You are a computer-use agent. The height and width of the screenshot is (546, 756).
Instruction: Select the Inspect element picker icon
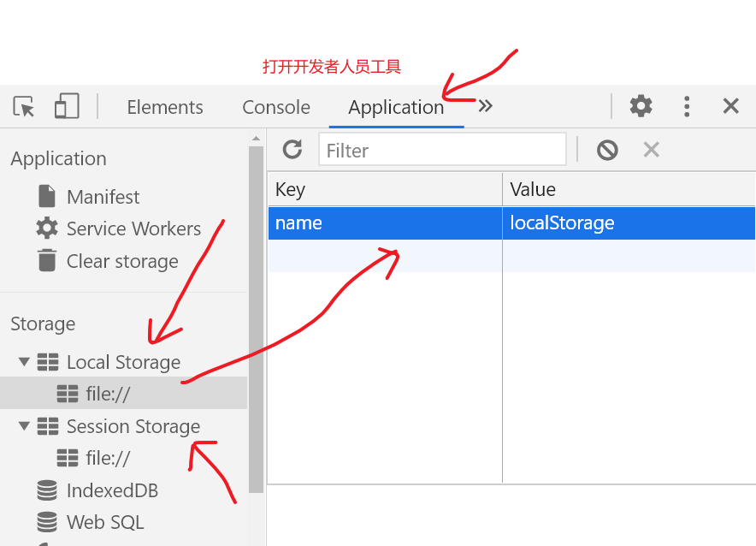23,106
